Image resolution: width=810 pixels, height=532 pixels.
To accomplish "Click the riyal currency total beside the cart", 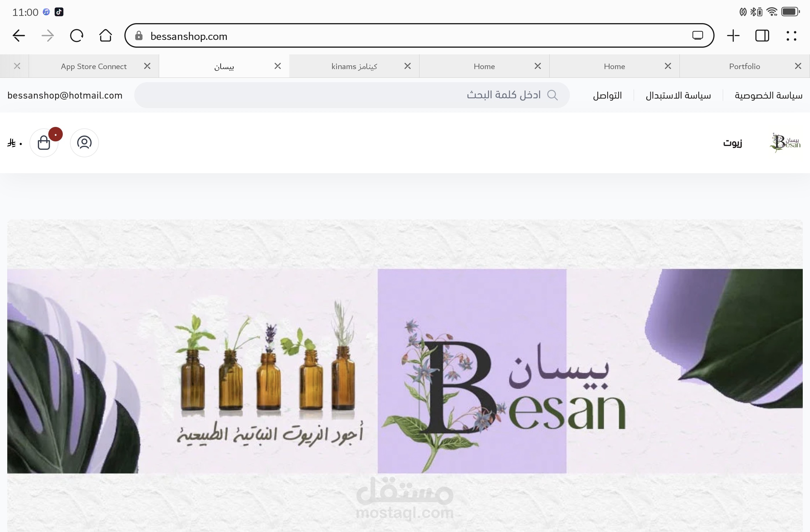I will click(x=15, y=143).
